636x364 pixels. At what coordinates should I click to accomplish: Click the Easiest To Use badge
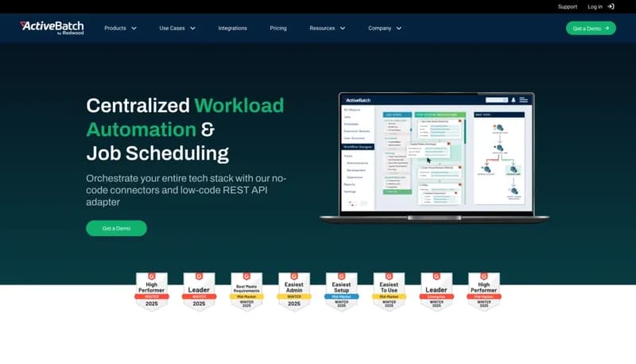(x=389, y=292)
